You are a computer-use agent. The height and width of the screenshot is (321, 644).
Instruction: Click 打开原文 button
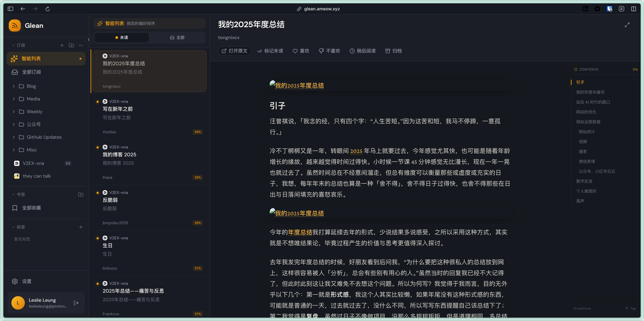(x=234, y=51)
